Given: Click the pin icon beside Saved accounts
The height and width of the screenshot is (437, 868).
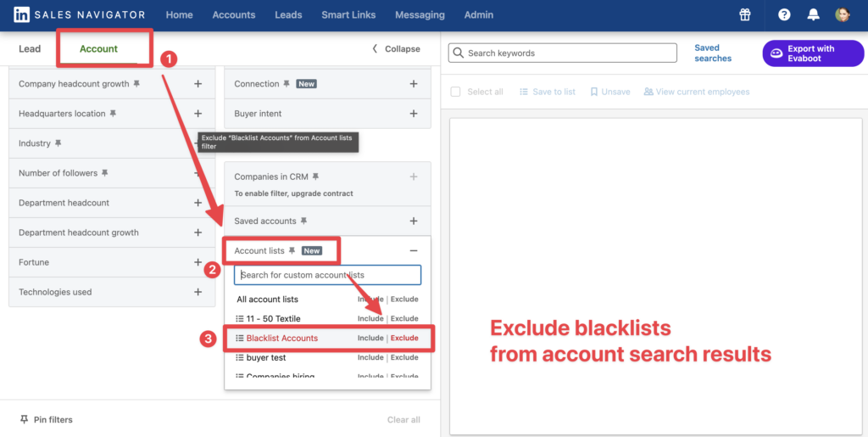Looking at the screenshot, I should point(303,221).
